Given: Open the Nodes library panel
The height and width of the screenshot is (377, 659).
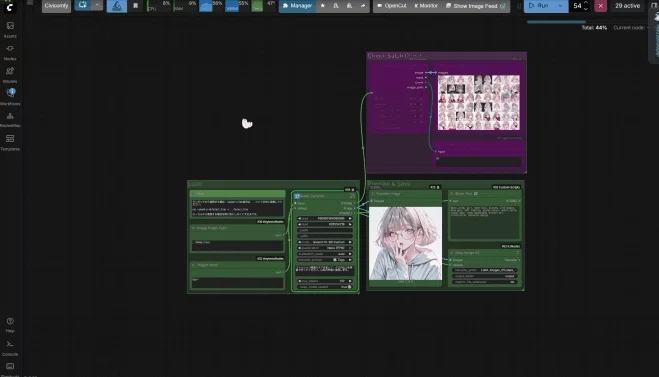Looking at the screenshot, I should [10, 52].
